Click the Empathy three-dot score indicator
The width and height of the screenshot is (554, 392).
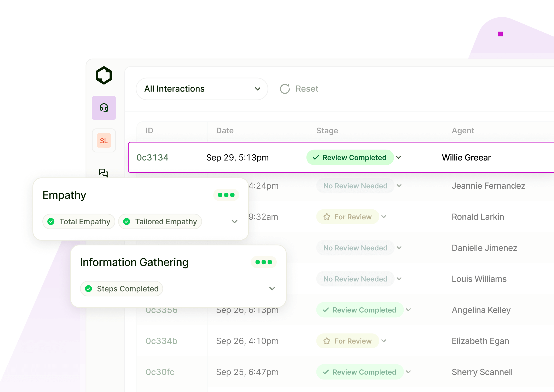[x=226, y=195]
